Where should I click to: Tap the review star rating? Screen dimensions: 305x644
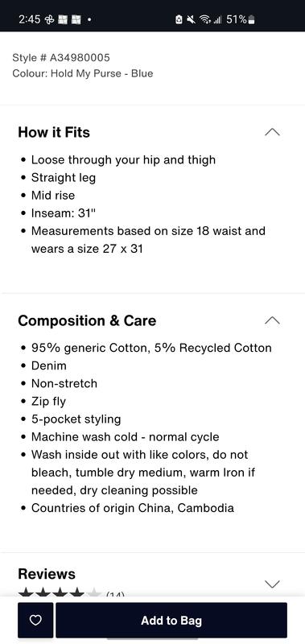point(60,592)
